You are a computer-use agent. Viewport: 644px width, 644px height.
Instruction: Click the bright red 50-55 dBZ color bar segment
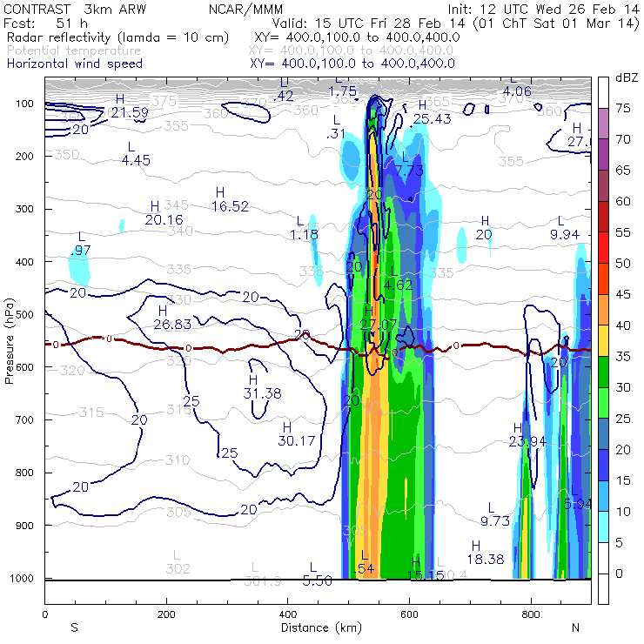tap(603, 248)
